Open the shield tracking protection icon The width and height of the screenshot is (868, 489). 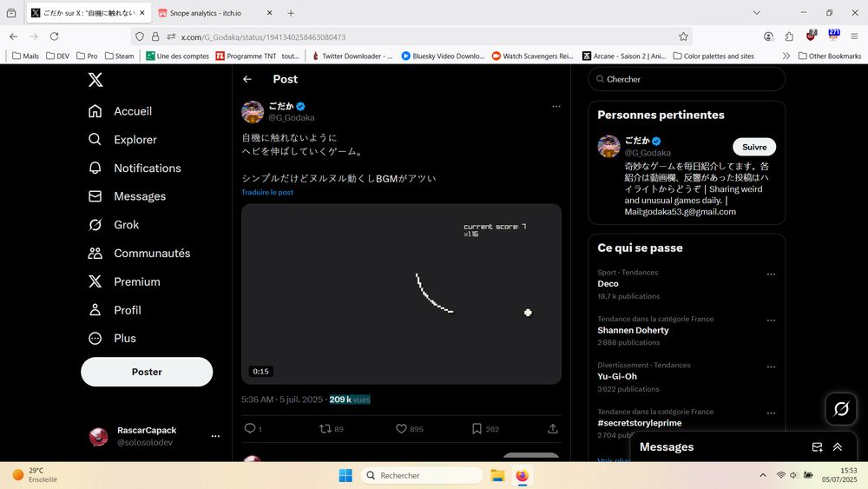(140, 36)
